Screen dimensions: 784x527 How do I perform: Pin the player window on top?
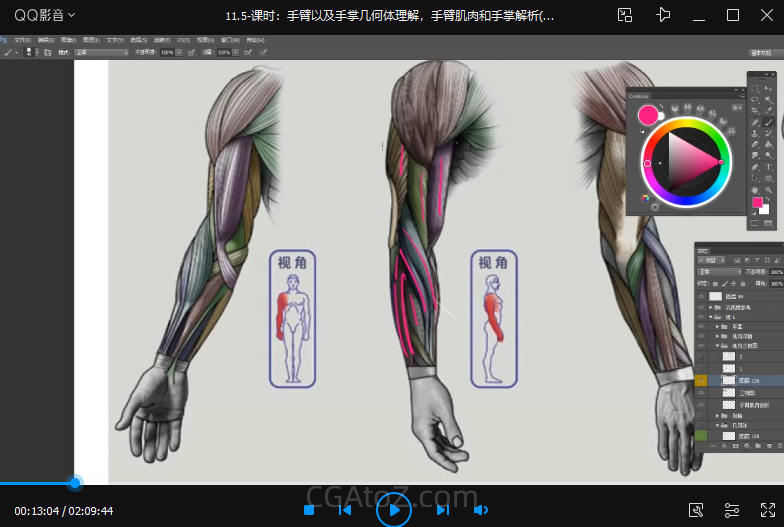pos(663,15)
